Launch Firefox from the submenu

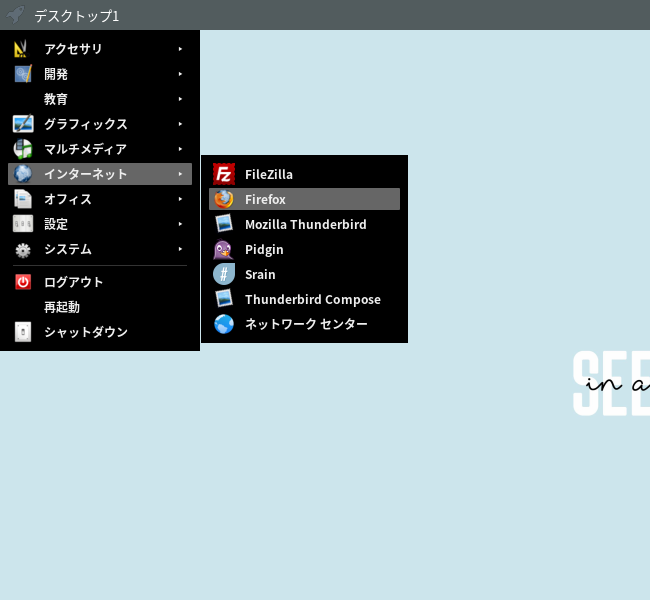click(x=304, y=199)
